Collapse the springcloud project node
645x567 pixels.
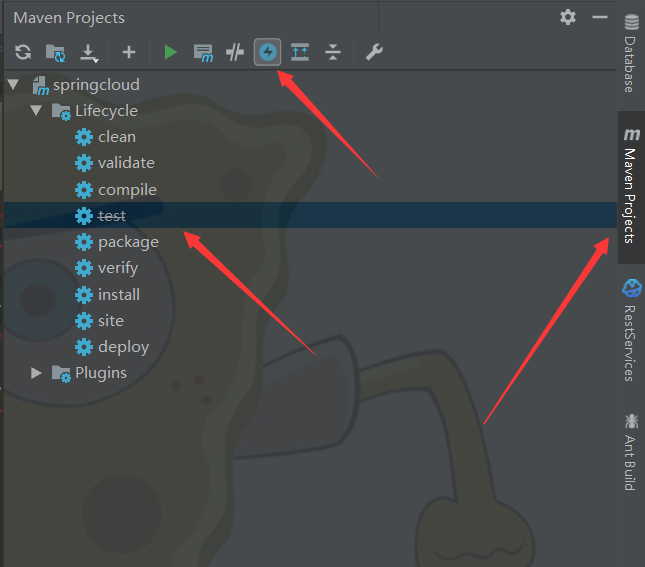click(14, 84)
